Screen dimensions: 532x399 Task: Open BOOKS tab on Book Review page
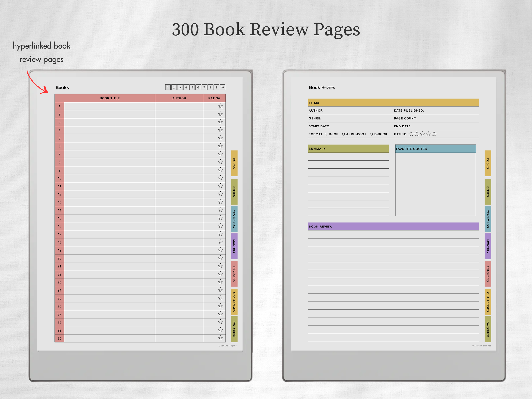pos(488,163)
